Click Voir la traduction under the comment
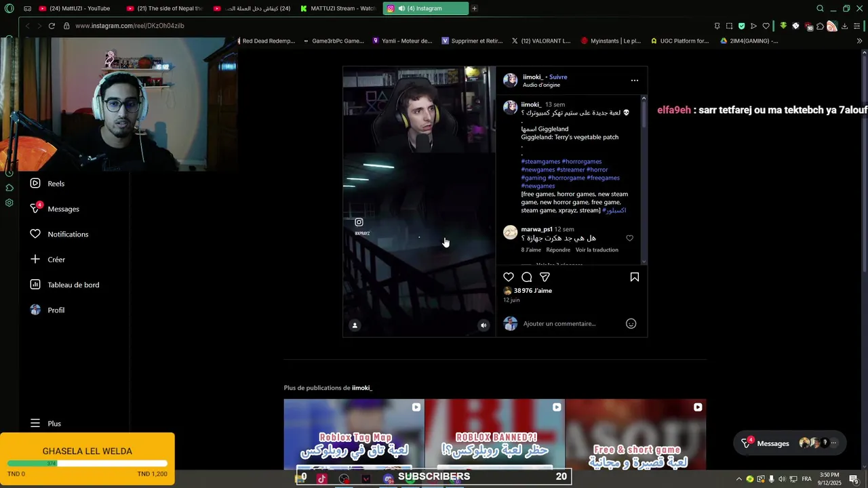This screenshot has height=488, width=868. click(597, 250)
